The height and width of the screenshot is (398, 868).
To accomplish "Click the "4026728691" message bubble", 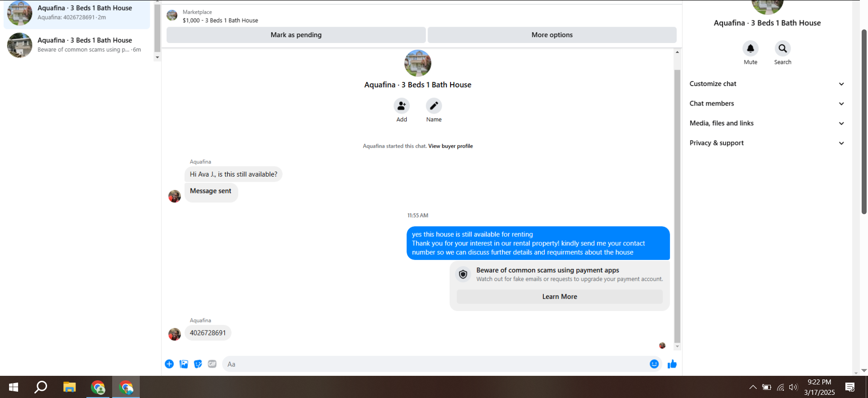I will pos(208,333).
